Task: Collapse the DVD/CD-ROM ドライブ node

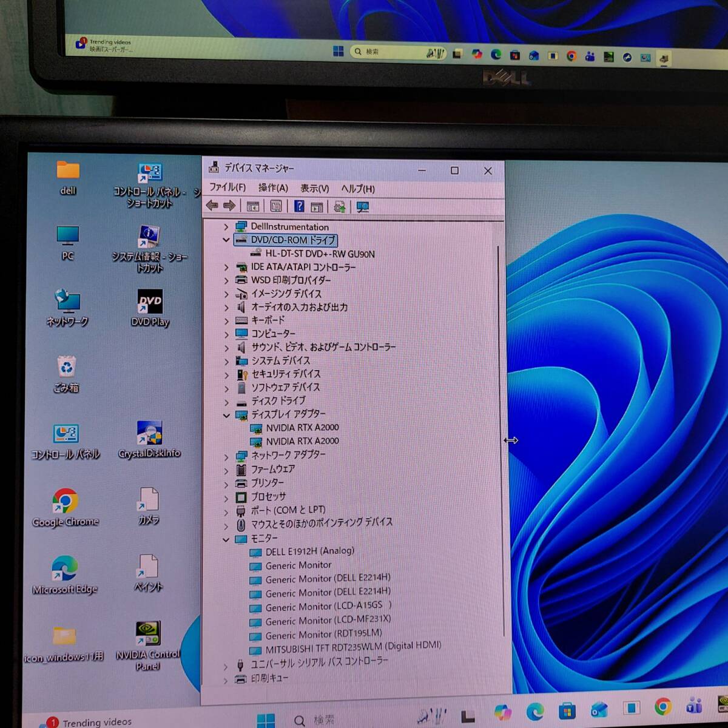Action: [x=226, y=240]
